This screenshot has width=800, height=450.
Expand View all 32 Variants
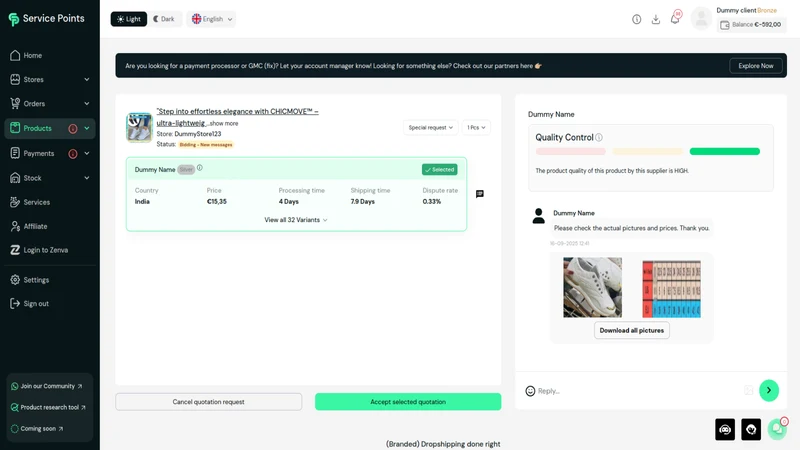296,220
